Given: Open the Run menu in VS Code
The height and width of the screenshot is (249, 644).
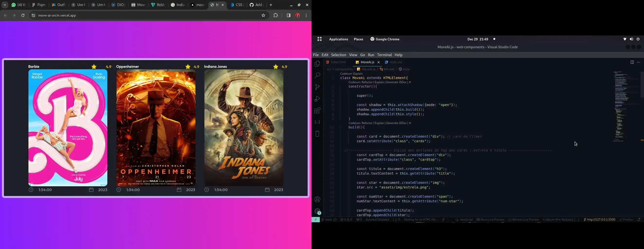Looking at the screenshot, I should tap(371, 55).
